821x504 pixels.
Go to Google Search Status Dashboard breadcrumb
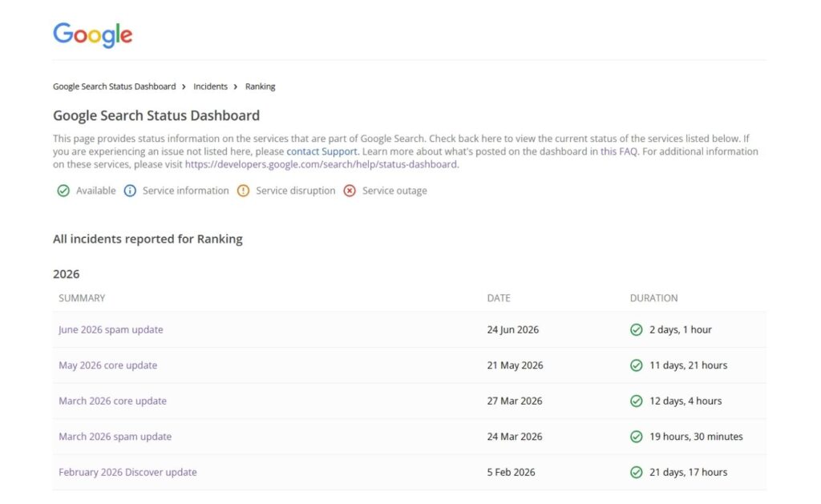point(114,87)
